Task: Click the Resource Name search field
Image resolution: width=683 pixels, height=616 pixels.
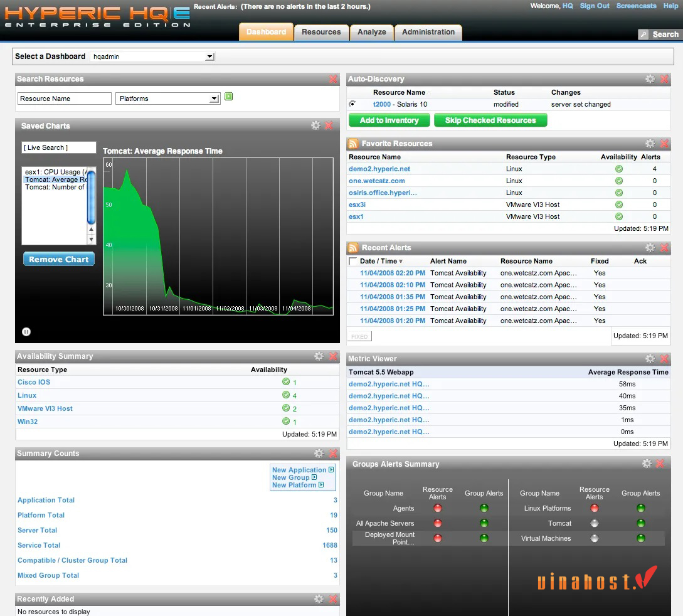Action: [x=65, y=98]
